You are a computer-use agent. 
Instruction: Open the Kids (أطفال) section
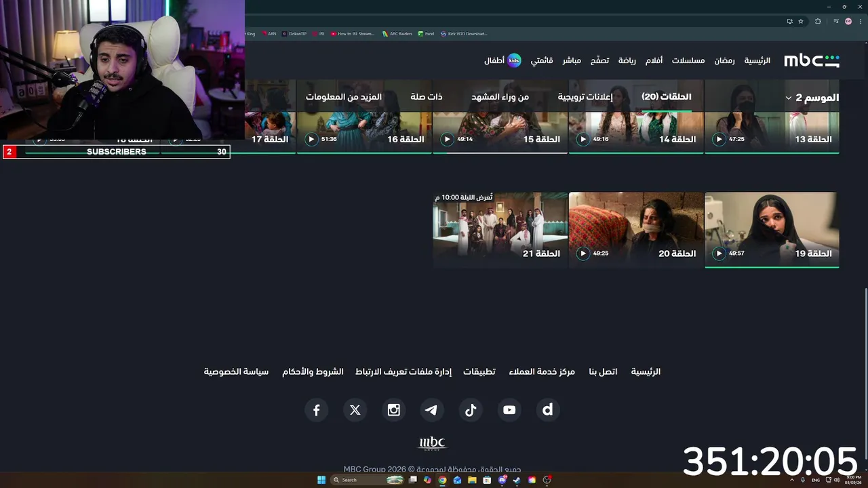tap(502, 60)
